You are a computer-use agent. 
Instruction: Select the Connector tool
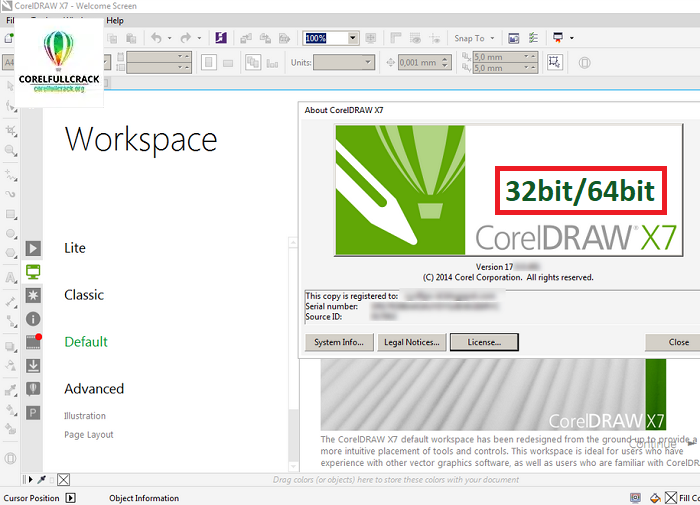coord(11,321)
